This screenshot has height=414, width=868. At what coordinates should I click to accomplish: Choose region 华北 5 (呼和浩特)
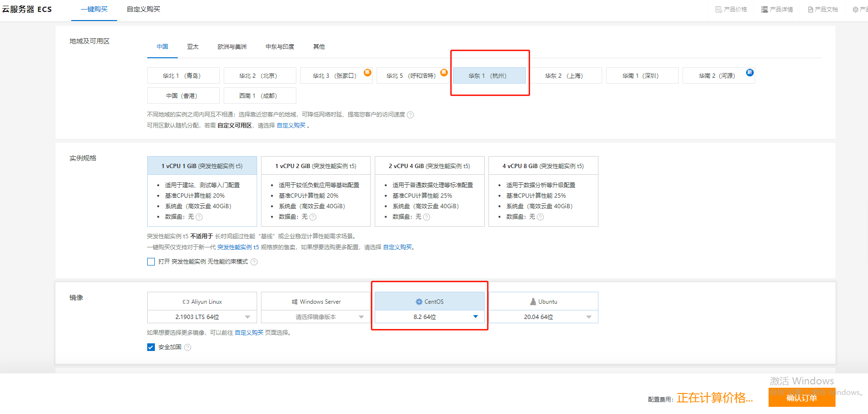[x=413, y=75]
